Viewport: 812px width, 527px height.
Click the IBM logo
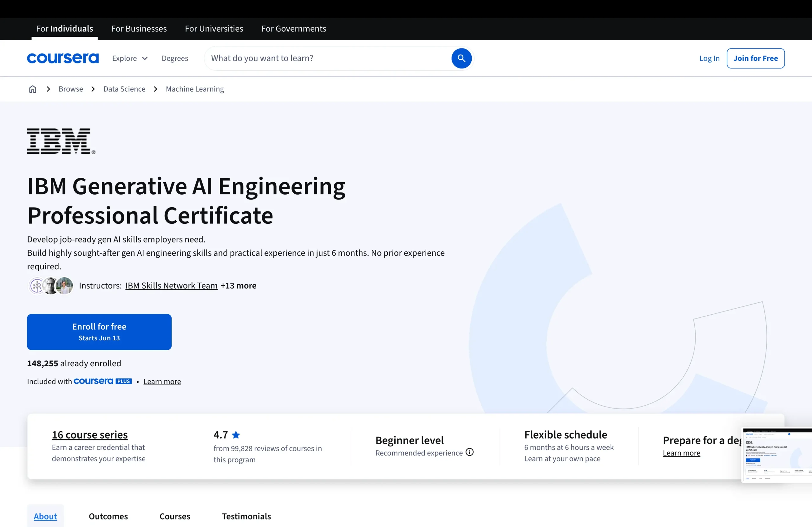(x=61, y=141)
